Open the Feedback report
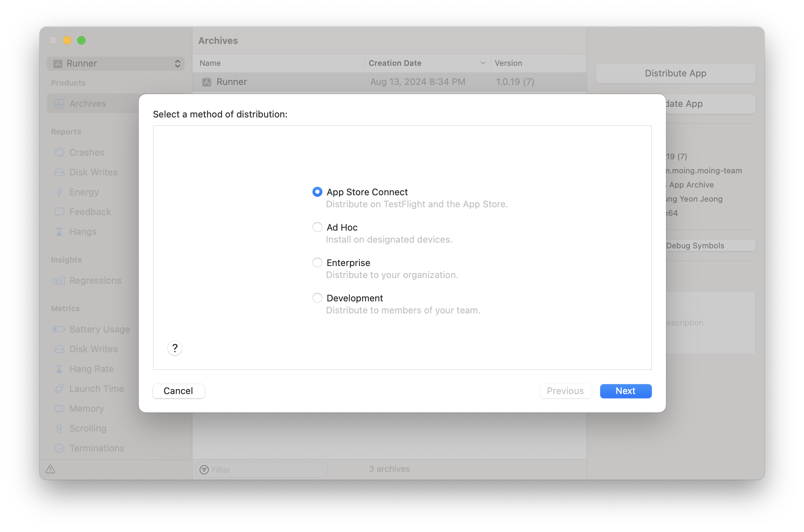804x532 pixels. click(90, 212)
